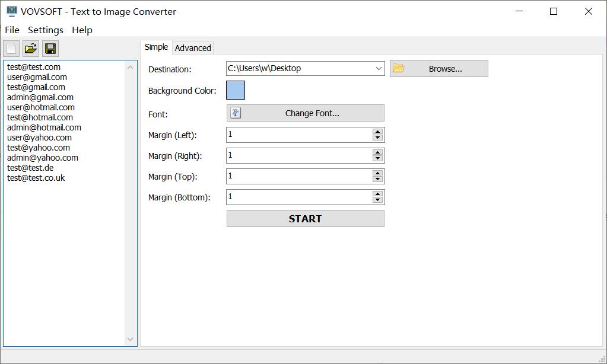Decrease Margin (Bottom) with down arrow

tap(377, 200)
